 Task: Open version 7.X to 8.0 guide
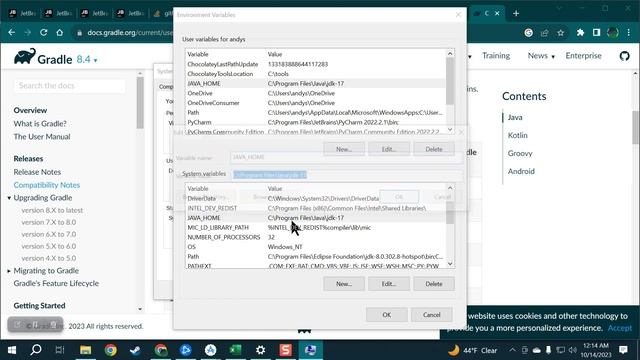pyautogui.click(x=49, y=222)
